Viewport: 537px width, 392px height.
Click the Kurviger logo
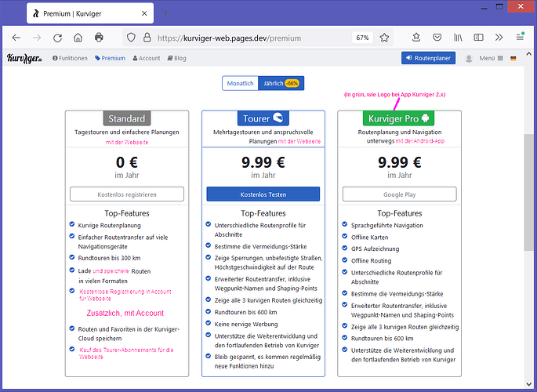coord(24,58)
